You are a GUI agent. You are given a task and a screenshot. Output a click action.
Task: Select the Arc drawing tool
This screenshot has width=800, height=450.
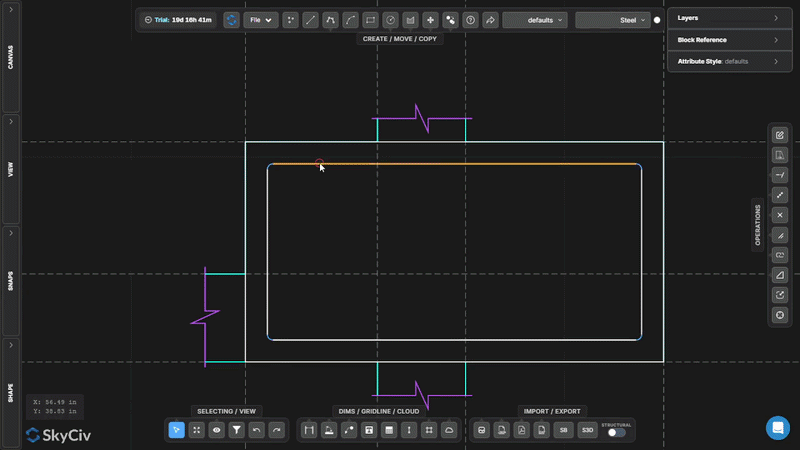351,20
